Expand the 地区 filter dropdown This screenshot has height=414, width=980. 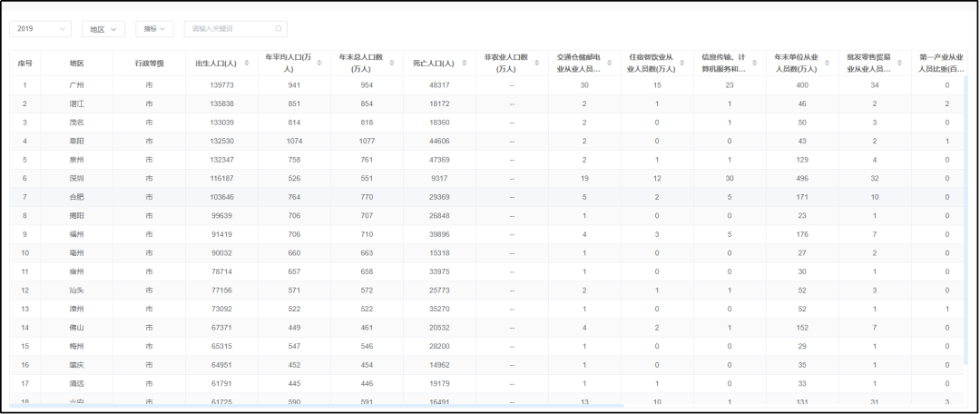[103, 29]
